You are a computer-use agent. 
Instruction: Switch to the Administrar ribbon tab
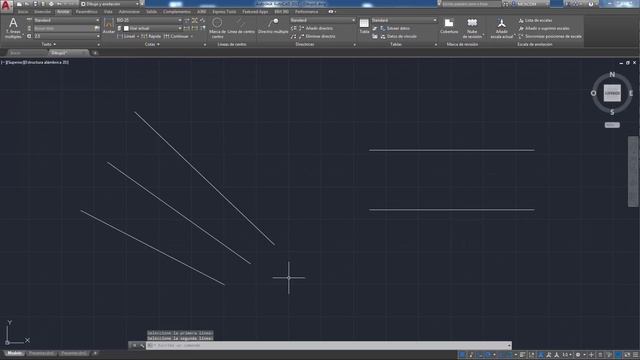(129, 12)
